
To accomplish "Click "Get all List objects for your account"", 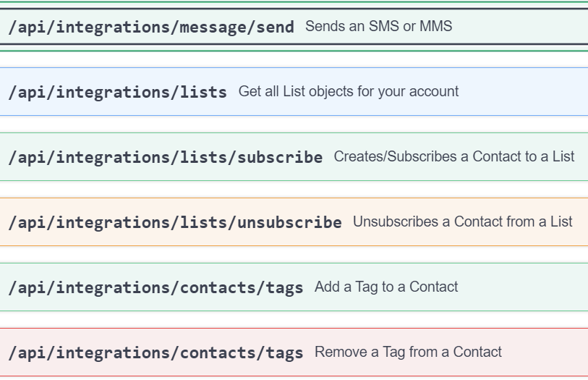I will point(348,92).
